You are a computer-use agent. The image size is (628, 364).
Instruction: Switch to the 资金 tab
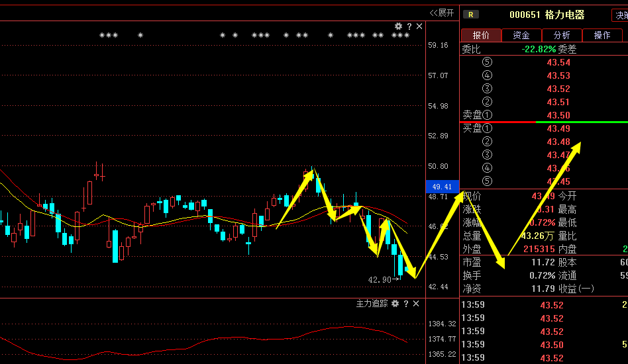(x=521, y=35)
